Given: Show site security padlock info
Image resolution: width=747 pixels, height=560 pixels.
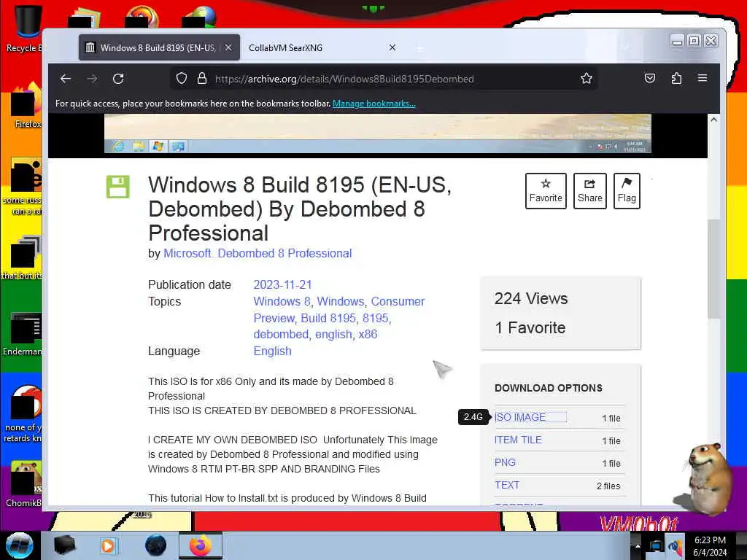Looking at the screenshot, I should click(x=202, y=79).
